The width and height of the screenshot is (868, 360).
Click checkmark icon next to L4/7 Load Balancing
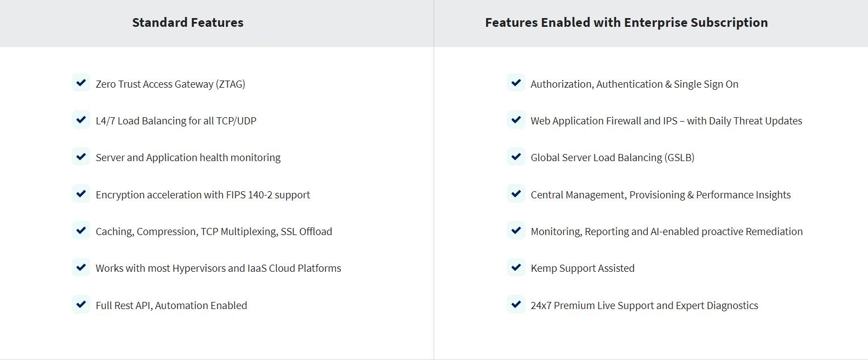pos(81,120)
